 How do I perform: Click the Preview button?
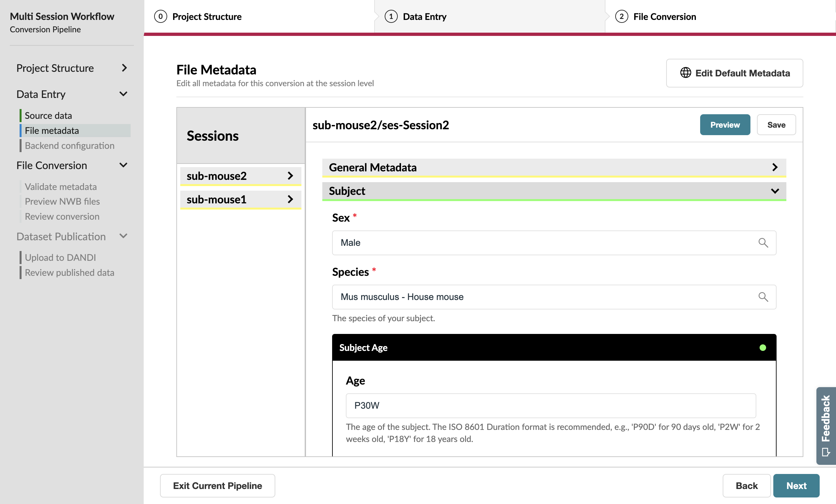[x=725, y=125]
